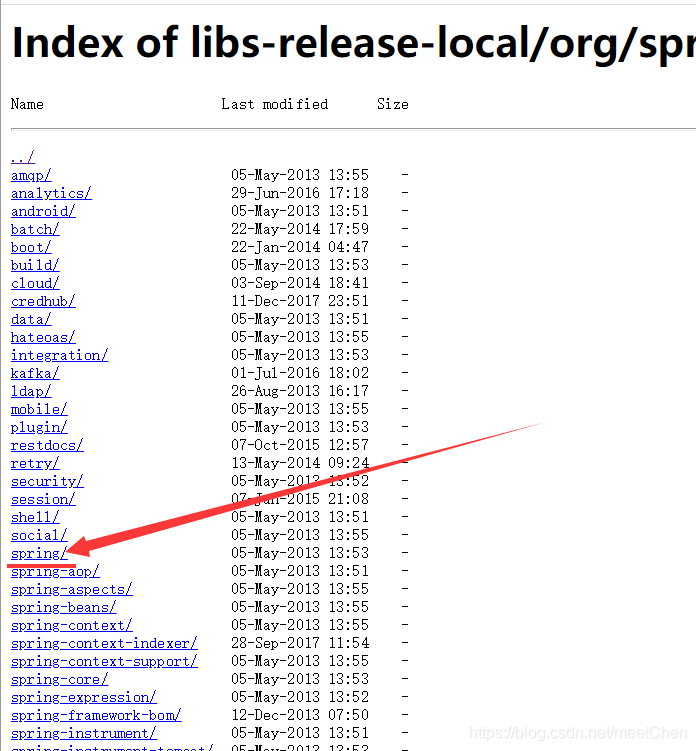Open the spring-context/ link
Viewport: 696px width, 751px height.
(x=71, y=625)
